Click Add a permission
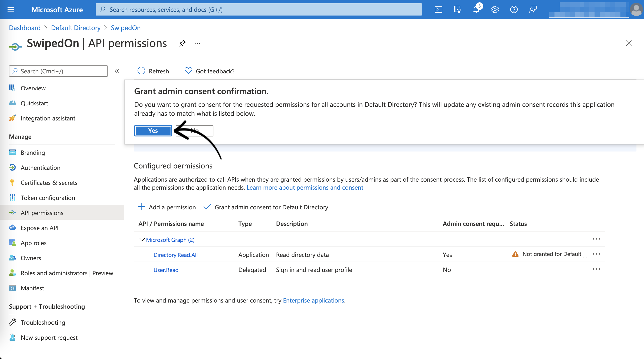Viewport: 644px width, 359px height. [167, 207]
